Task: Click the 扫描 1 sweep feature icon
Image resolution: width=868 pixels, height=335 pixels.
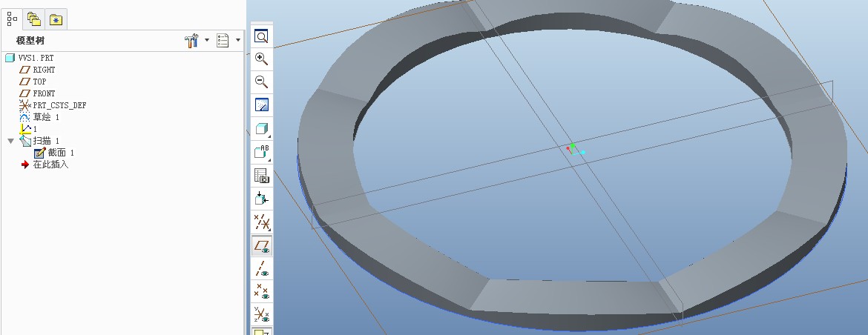Action: (x=25, y=141)
